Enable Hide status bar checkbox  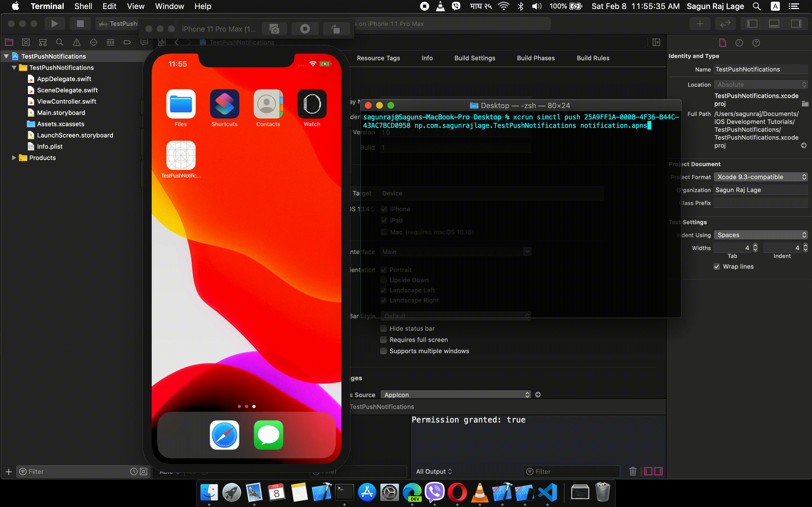pyautogui.click(x=383, y=328)
